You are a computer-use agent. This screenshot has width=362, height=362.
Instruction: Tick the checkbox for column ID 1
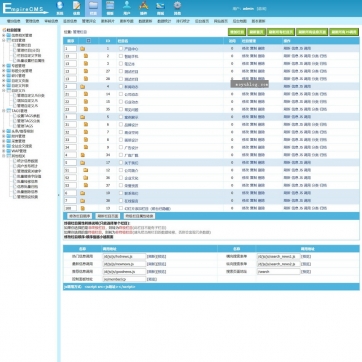[x=121, y=48]
